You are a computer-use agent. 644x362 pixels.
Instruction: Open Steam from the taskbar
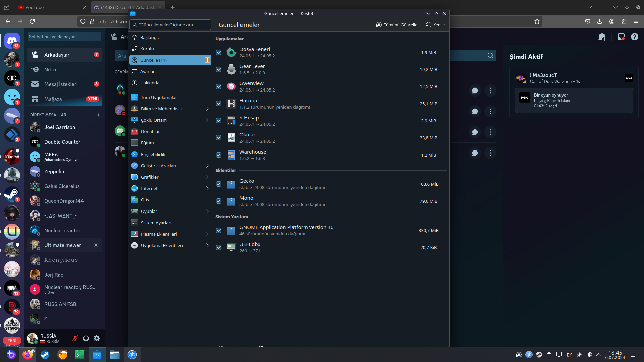(45, 355)
